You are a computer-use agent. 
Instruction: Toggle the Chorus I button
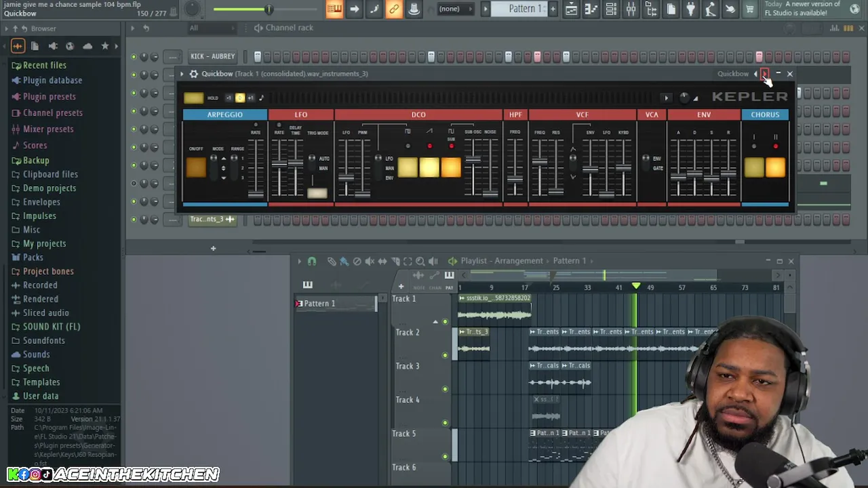(753, 167)
